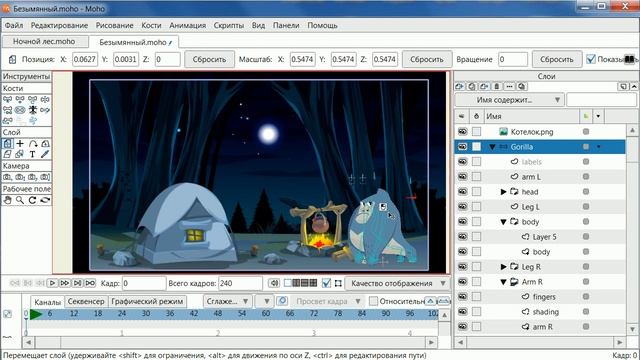Select the Eyedropper tool
The height and width of the screenshot is (360, 640).
45,154
